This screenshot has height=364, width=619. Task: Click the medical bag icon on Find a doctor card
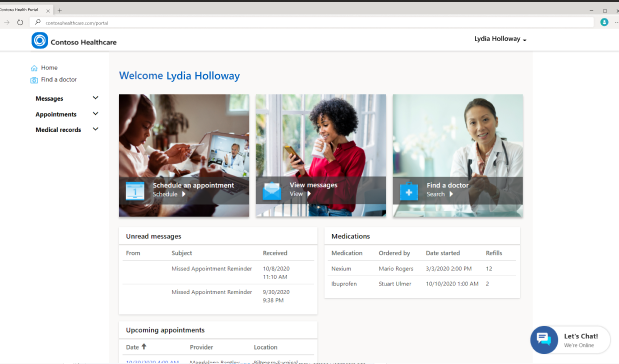tap(409, 191)
